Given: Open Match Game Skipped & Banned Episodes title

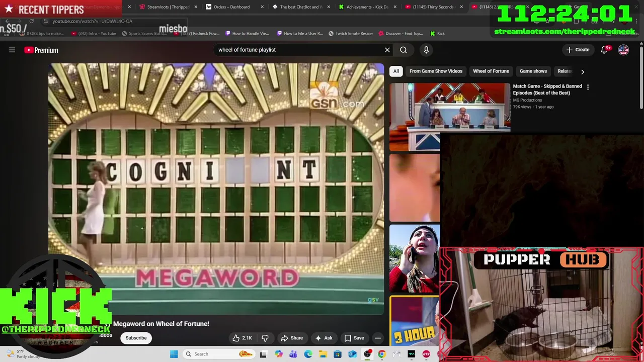Looking at the screenshot, I should pos(547,89).
